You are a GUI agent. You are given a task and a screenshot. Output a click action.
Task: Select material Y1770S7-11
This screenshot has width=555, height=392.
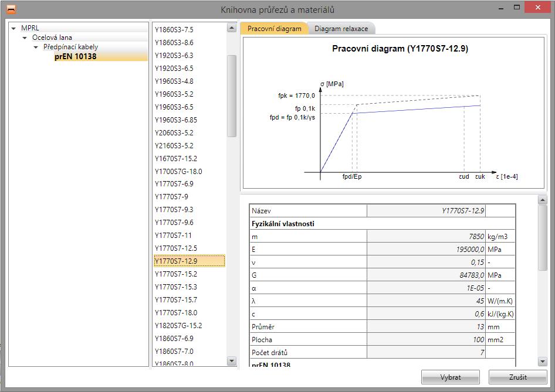pos(172,236)
